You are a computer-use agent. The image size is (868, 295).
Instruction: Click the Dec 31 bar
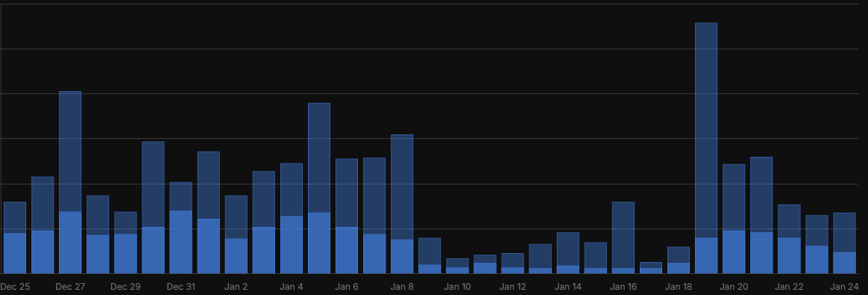[181, 228]
